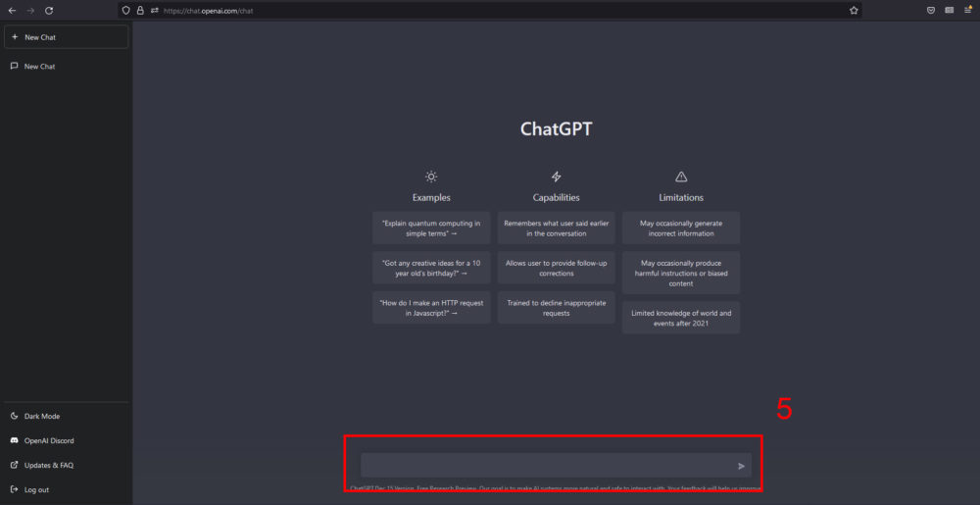
Task: Click "Allows user to provide follow-up corrections" card
Action: [x=557, y=268]
